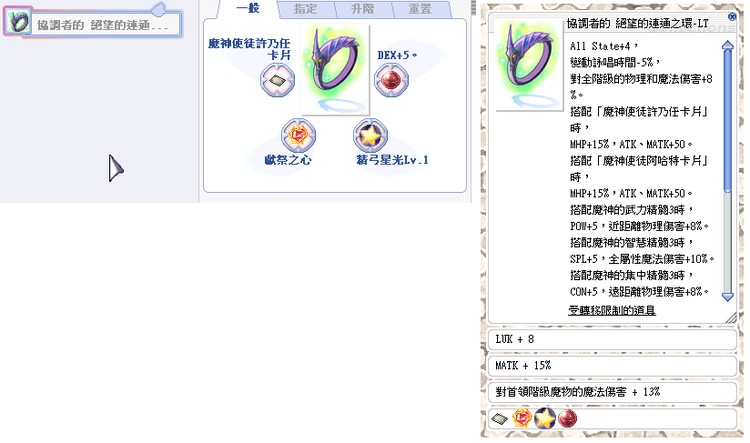Click the 精弓星光Lv.1 star slot icon

point(370,135)
